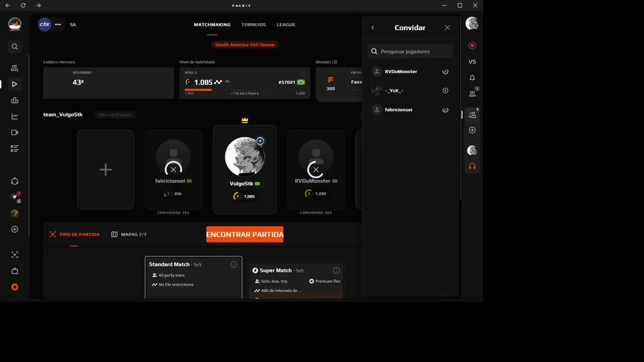644x362 pixels.
Task: Go forward with the forward arrow
Action: 39,6
